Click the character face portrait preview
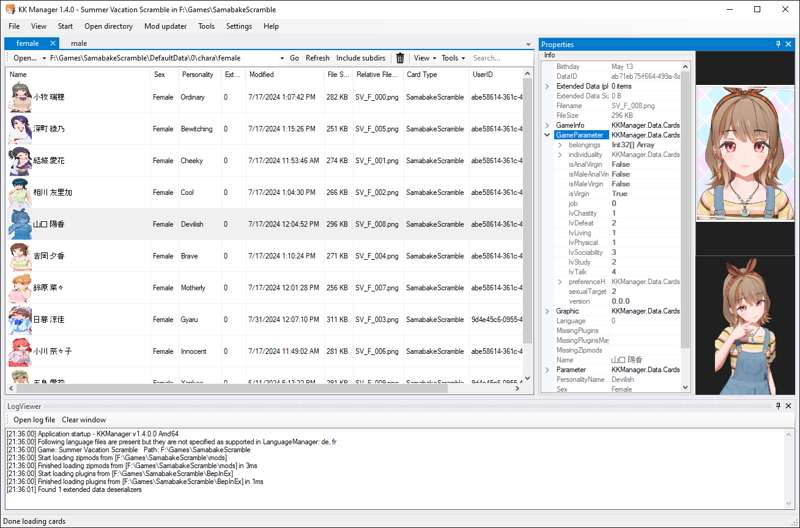Screen dimensions: 800x528 [745, 153]
